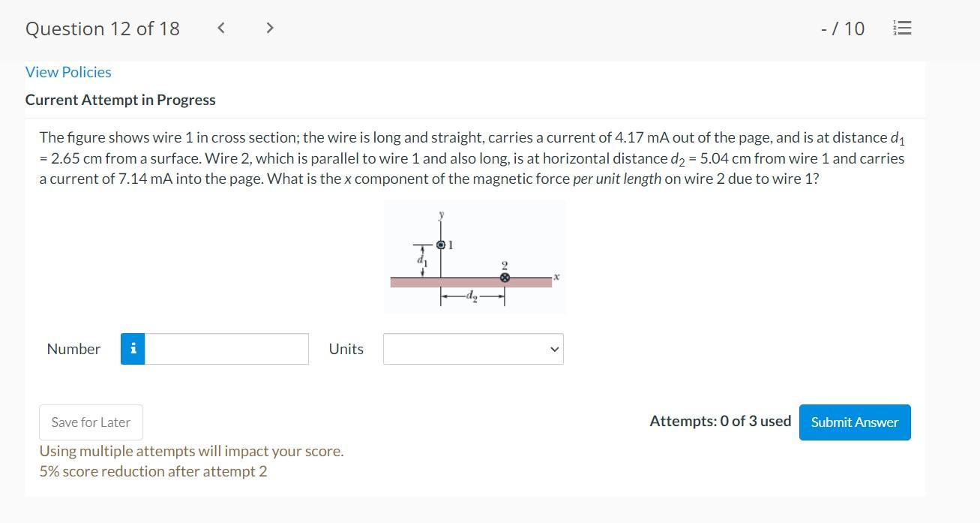Click the d2 distance label in figure
This screenshot has width=980, height=523.
pos(472,296)
